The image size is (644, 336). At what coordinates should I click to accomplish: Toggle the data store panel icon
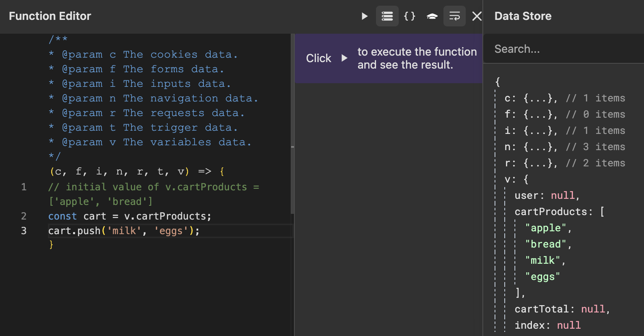[387, 16]
